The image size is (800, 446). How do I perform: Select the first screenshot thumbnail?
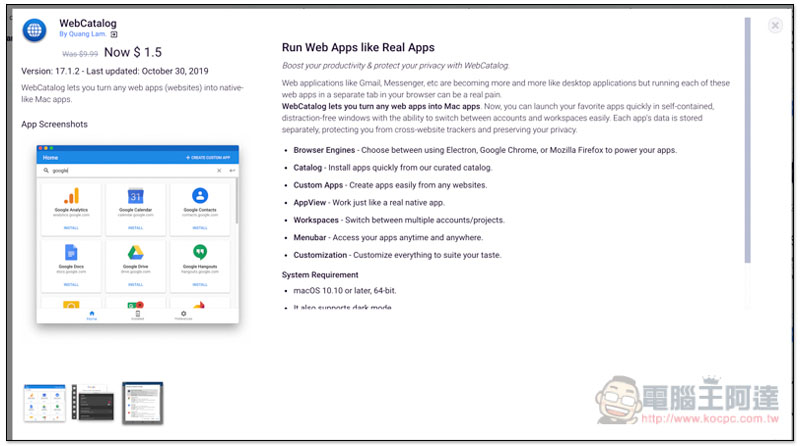coord(45,404)
